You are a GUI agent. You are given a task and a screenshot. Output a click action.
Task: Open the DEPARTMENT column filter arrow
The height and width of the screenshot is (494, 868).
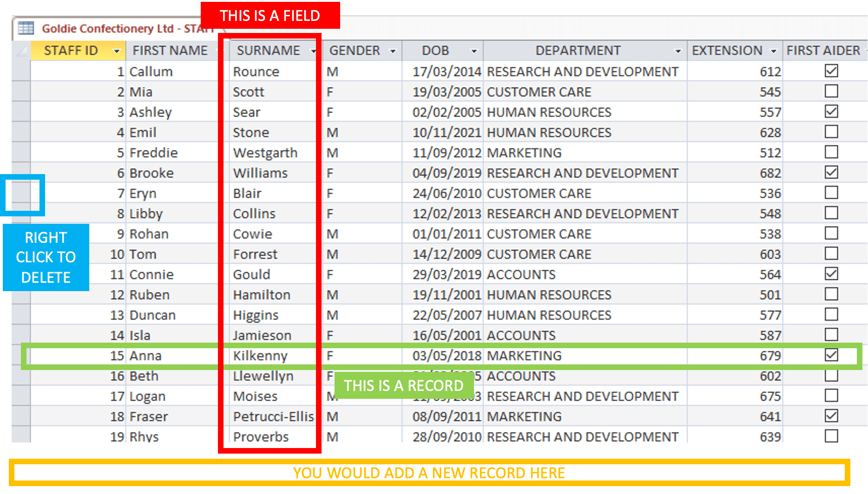coord(678,51)
